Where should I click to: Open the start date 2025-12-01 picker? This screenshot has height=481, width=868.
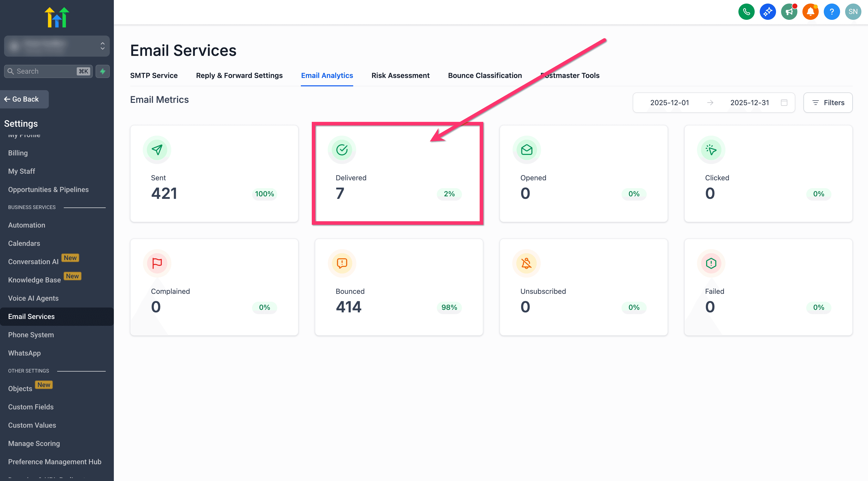669,103
